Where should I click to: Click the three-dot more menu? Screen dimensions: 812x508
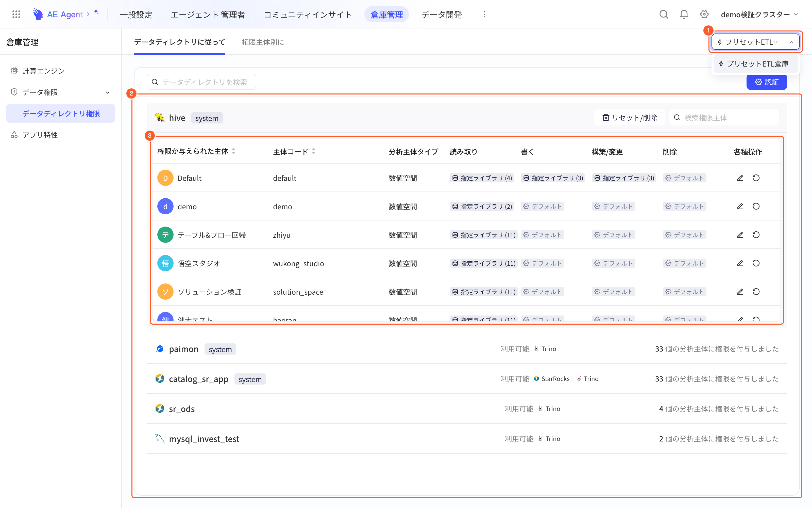pos(484,14)
